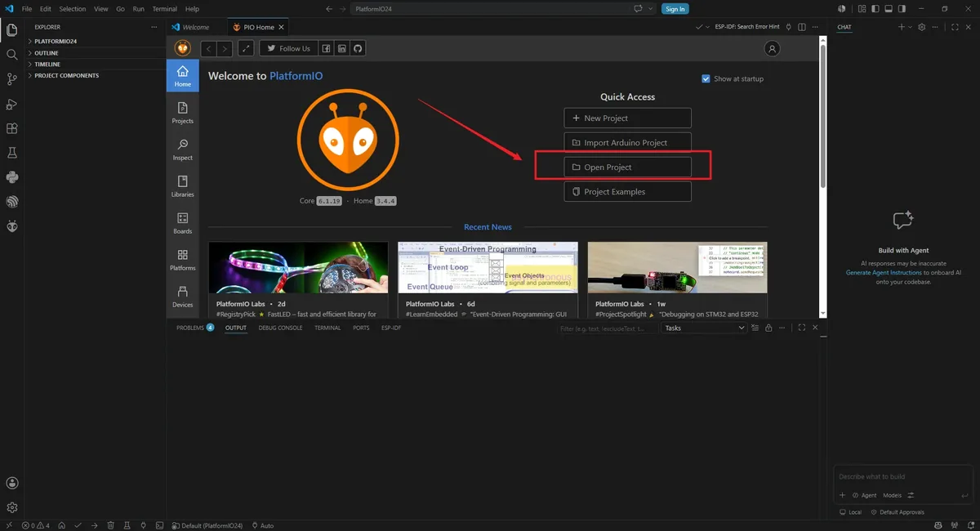This screenshot has height=531, width=980.
Task: Click the expand PIO Home icon
Action: tap(246, 49)
